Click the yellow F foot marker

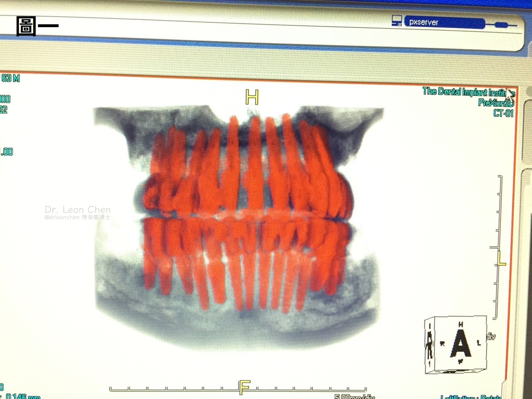pyautogui.click(x=245, y=387)
